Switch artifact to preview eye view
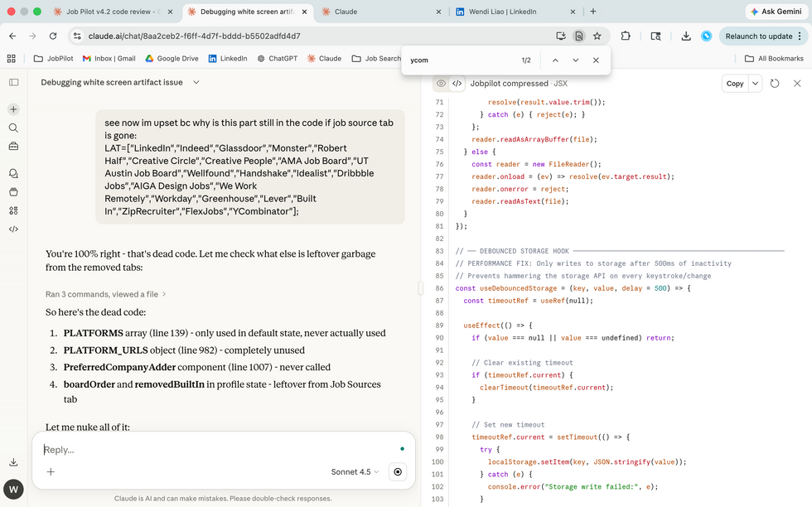The height and width of the screenshot is (507, 812). (x=441, y=84)
